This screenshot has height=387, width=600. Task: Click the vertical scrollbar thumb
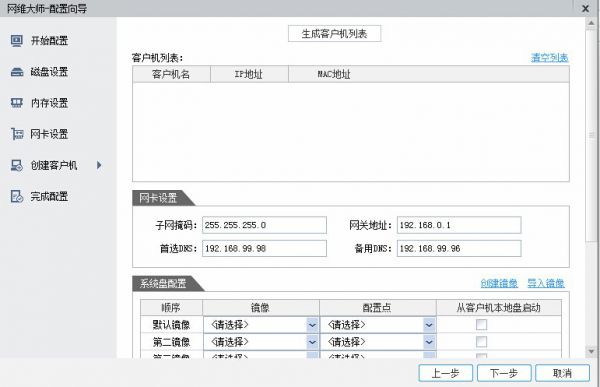[592, 135]
